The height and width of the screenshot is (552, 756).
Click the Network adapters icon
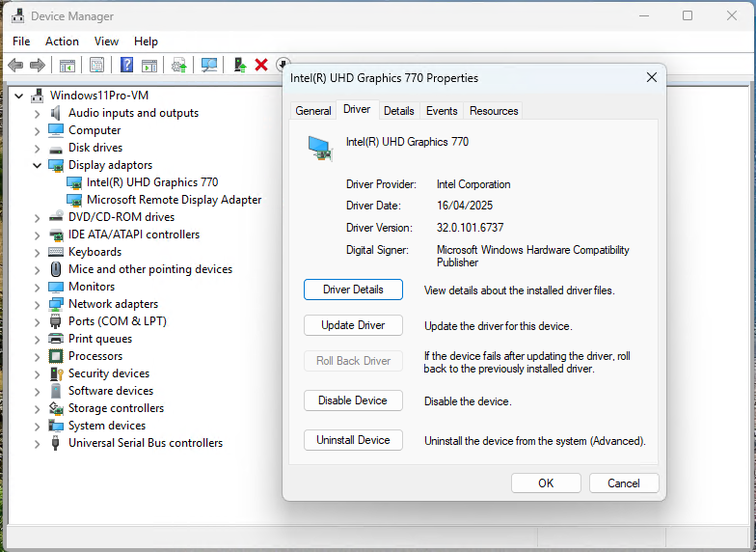56,304
